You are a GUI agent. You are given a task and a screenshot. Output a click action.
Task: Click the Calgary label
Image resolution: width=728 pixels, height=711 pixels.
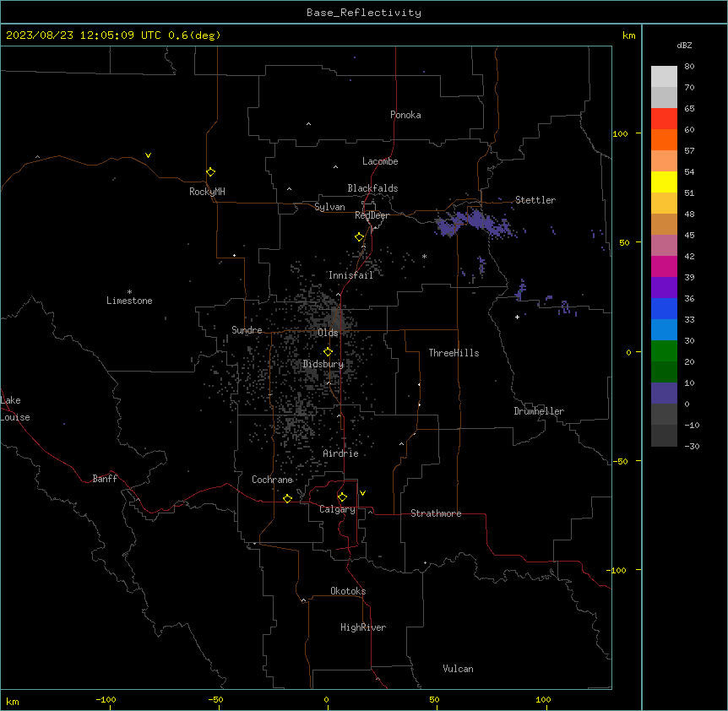click(x=337, y=509)
